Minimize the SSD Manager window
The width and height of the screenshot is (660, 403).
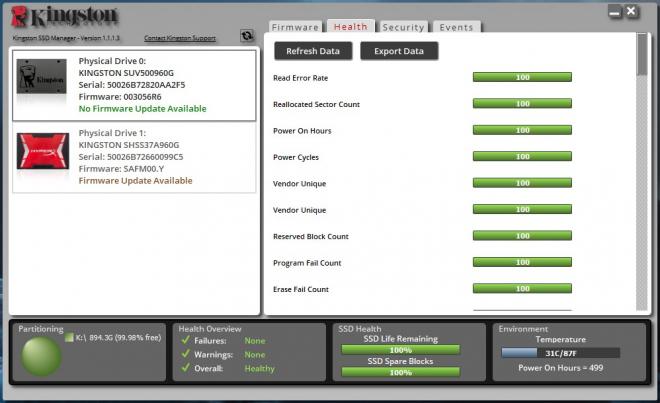(x=615, y=13)
